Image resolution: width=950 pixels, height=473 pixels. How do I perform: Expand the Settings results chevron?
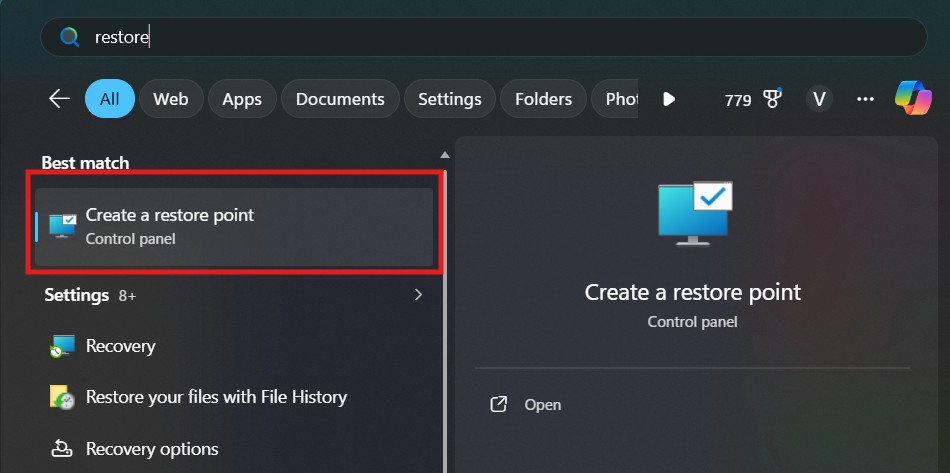click(x=418, y=295)
